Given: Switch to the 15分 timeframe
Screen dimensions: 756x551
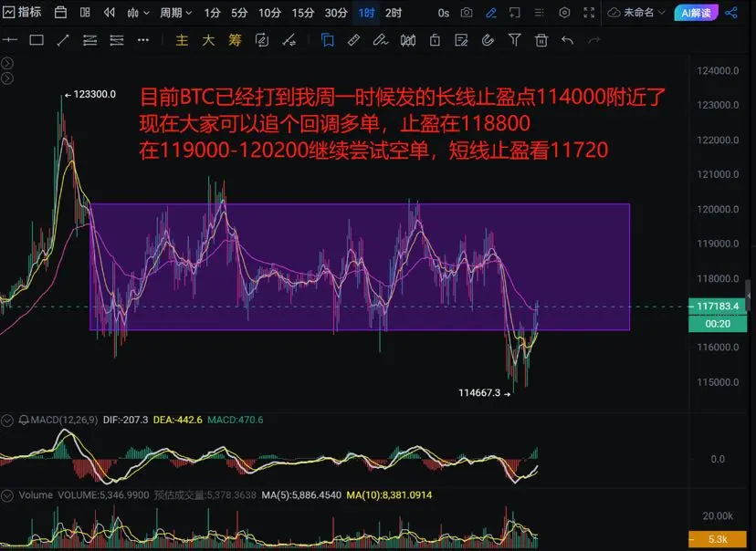Looking at the screenshot, I should pyautogui.click(x=303, y=13).
